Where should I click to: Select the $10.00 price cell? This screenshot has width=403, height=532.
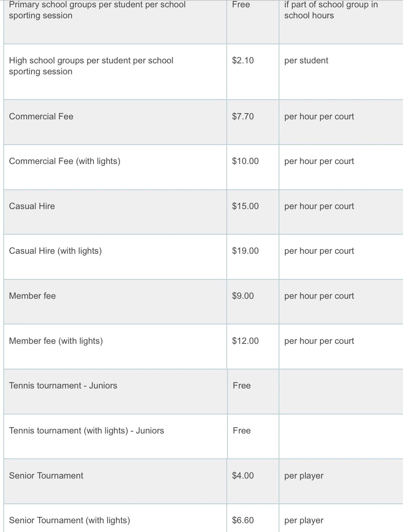pos(245,161)
